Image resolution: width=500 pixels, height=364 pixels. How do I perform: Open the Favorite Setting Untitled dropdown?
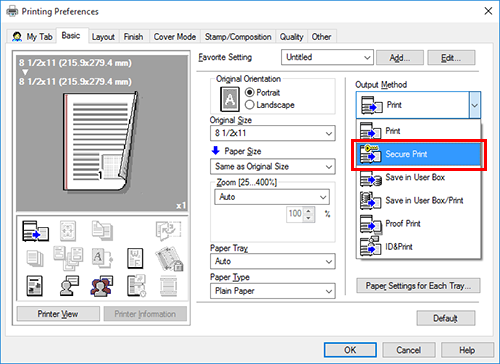pos(327,57)
